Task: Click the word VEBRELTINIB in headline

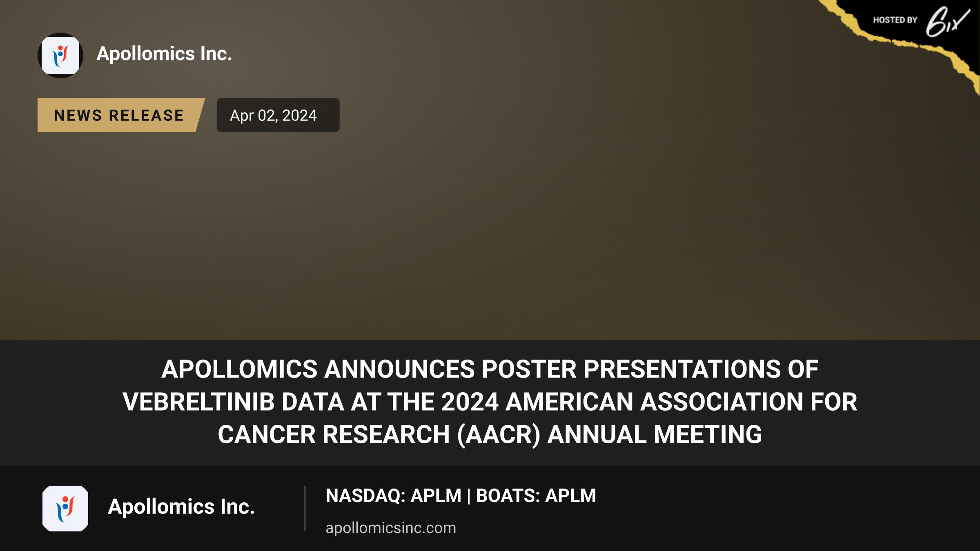Action: [x=198, y=402]
